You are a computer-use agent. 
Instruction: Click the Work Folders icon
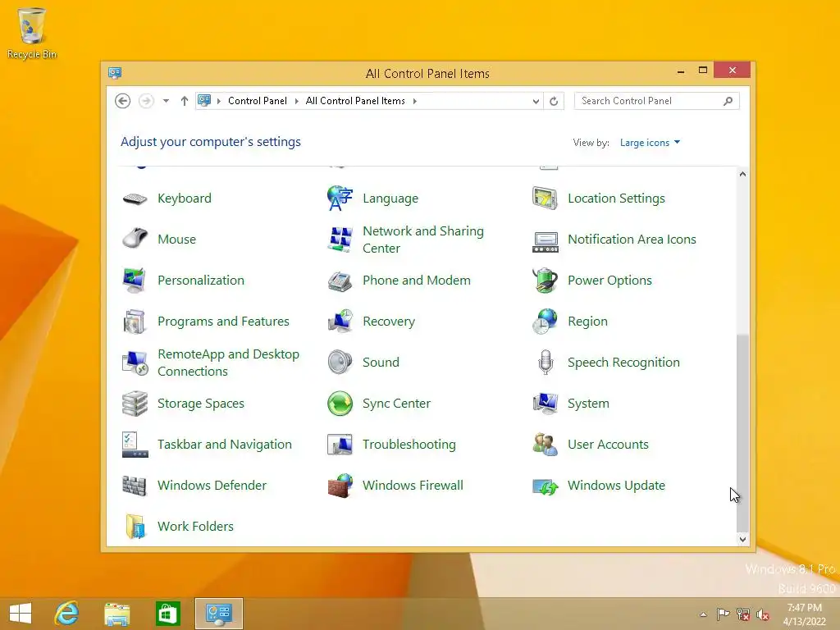(135, 526)
